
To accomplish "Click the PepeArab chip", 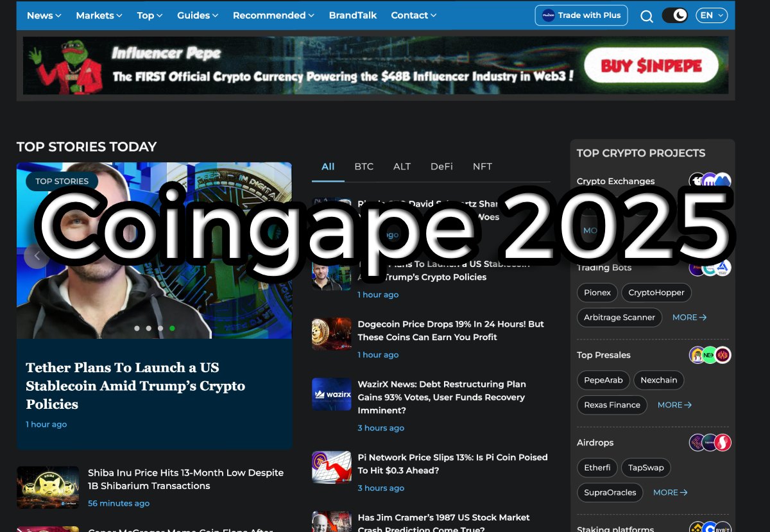I will click(x=604, y=380).
